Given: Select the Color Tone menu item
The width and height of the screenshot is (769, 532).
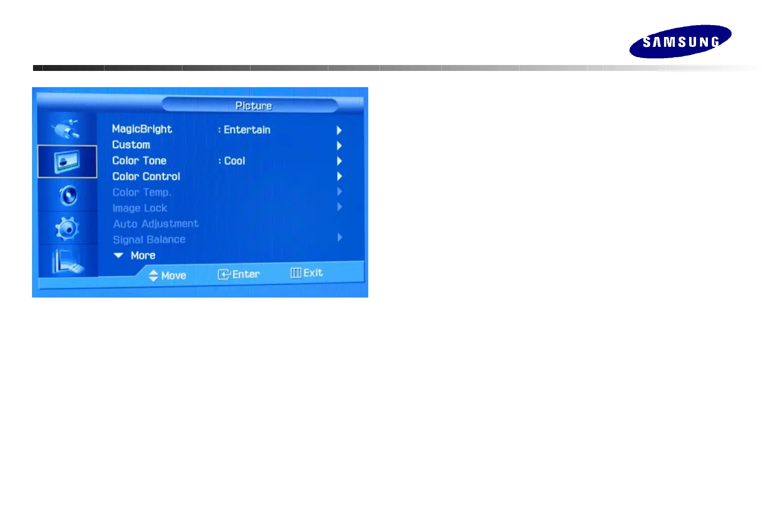Looking at the screenshot, I should click(x=140, y=161).
